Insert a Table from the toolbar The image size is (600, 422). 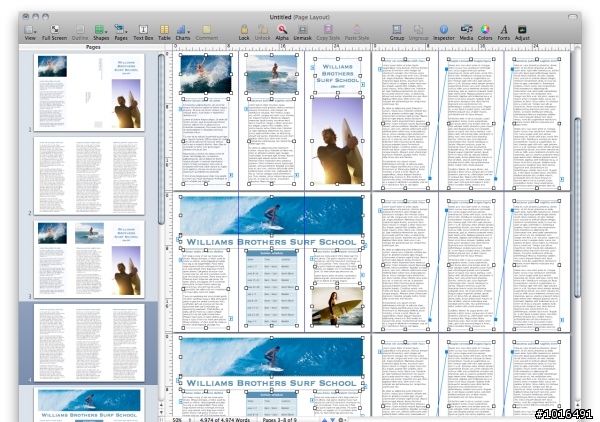click(164, 33)
